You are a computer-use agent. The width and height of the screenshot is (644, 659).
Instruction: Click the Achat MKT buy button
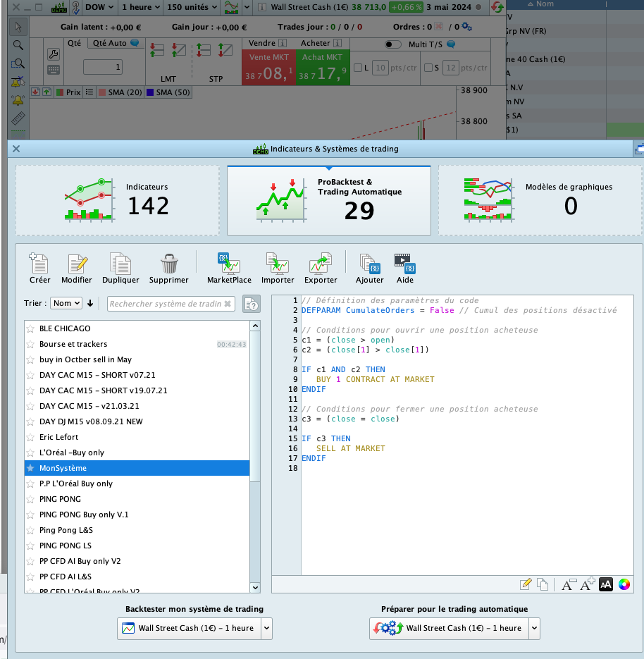click(x=321, y=68)
